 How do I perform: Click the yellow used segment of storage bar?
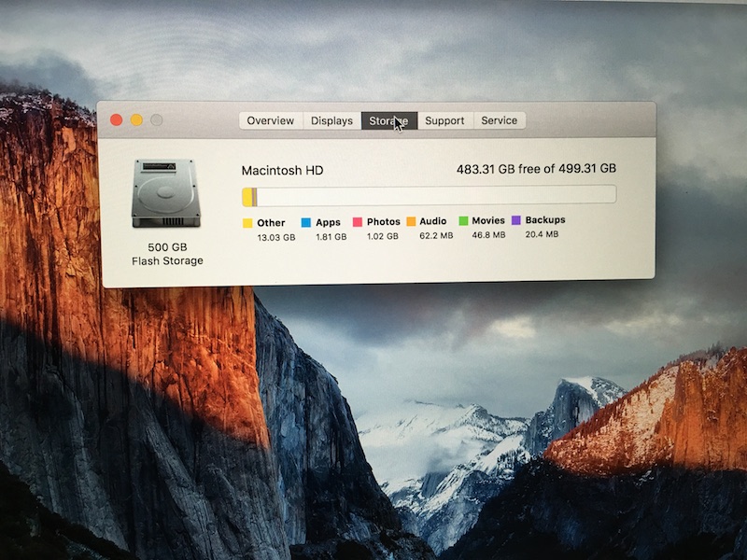[247, 196]
